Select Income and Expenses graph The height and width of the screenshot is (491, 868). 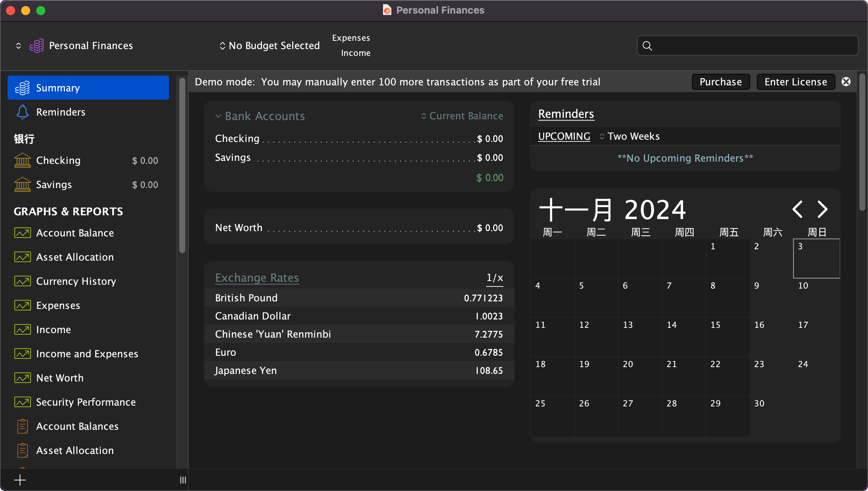pos(87,354)
